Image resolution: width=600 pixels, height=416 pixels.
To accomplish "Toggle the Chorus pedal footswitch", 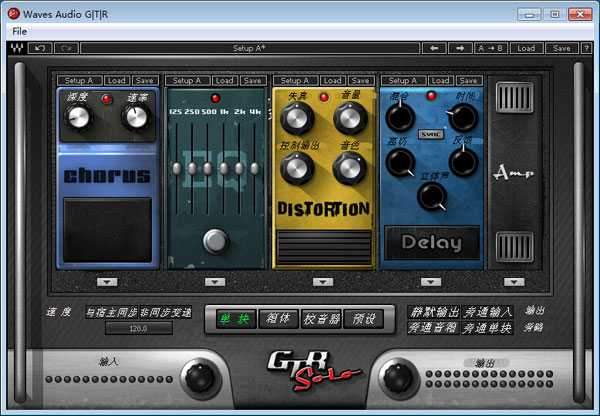I will click(x=107, y=229).
